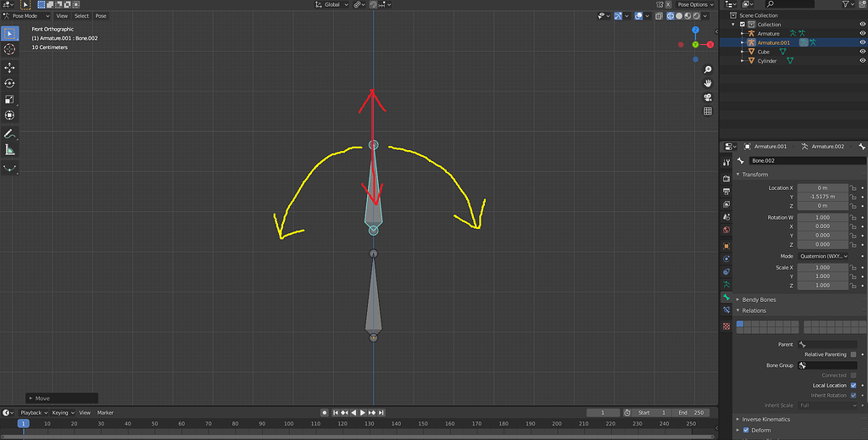Image resolution: width=868 pixels, height=440 pixels.
Task: Select the Measure tool
Action: (x=9, y=150)
